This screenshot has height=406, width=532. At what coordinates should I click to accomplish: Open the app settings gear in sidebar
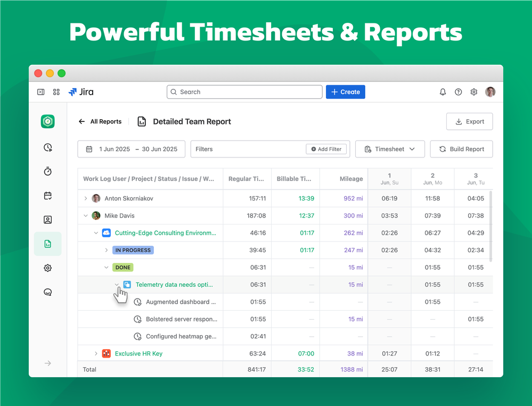click(48, 268)
